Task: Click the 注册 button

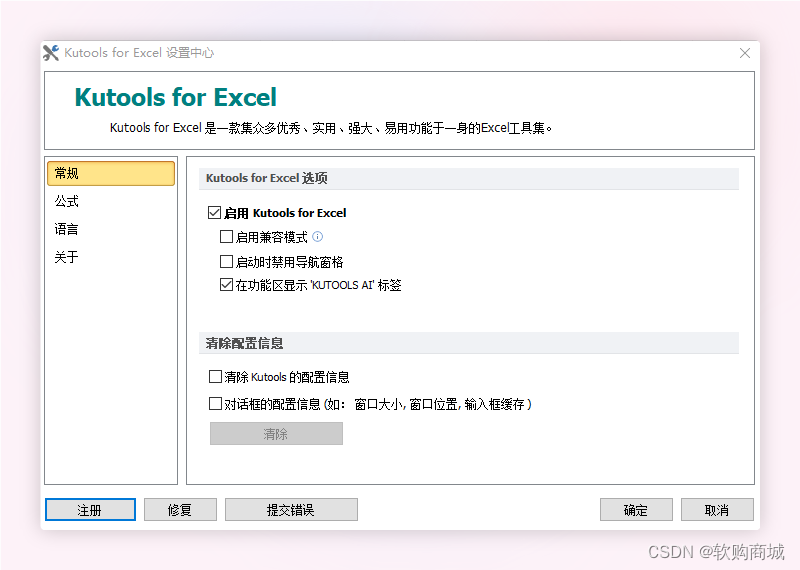Action: click(90, 510)
